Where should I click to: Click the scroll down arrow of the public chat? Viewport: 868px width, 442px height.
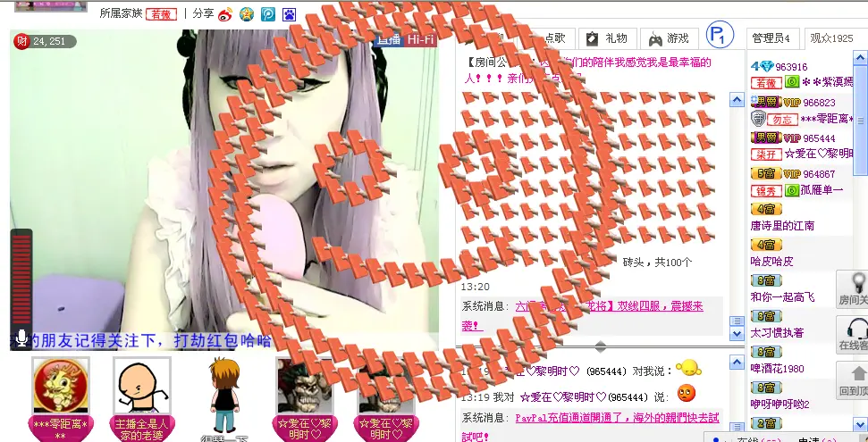[x=737, y=334]
